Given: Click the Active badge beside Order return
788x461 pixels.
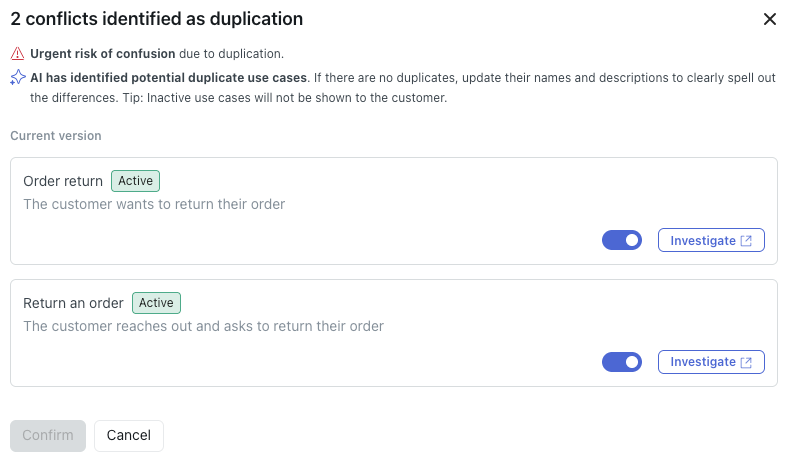Looking at the screenshot, I should coord(136,181).
